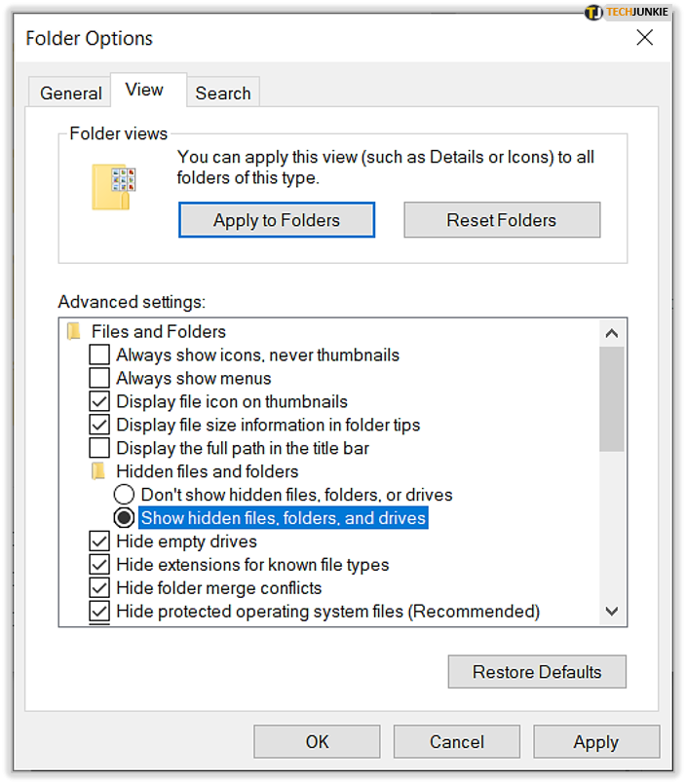Click the Reset Folders button
Screen dimensions: 686x784
tap(502, 220)
